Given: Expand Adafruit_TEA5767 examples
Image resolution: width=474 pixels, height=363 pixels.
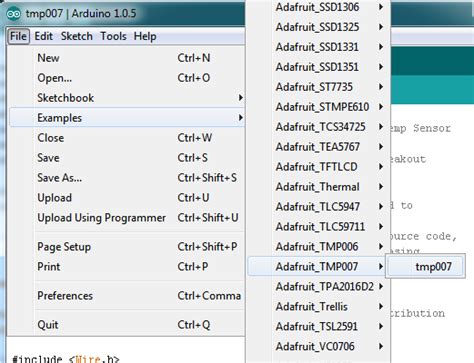Looking at the screenshot, I should (x=318, y=147).
